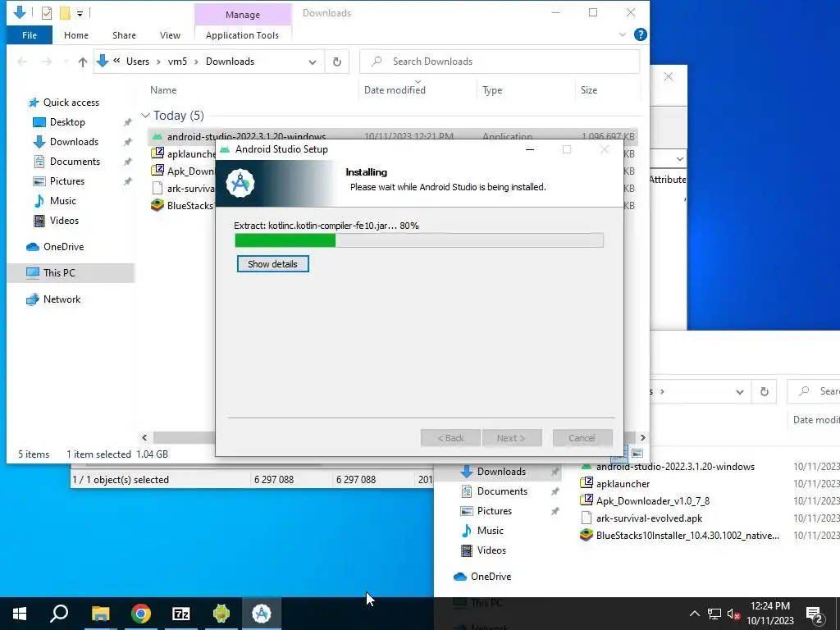The height and width of the screenshot is (630, 840).
Task: Switch to Android Studio Setup taskbar icon
Action: point(262,614)
